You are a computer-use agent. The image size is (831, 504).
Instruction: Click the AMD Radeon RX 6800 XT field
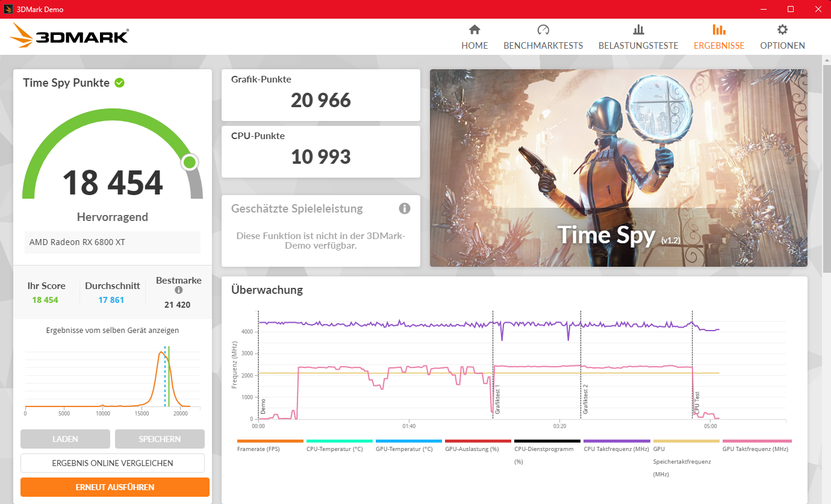[x=113, y=242]
